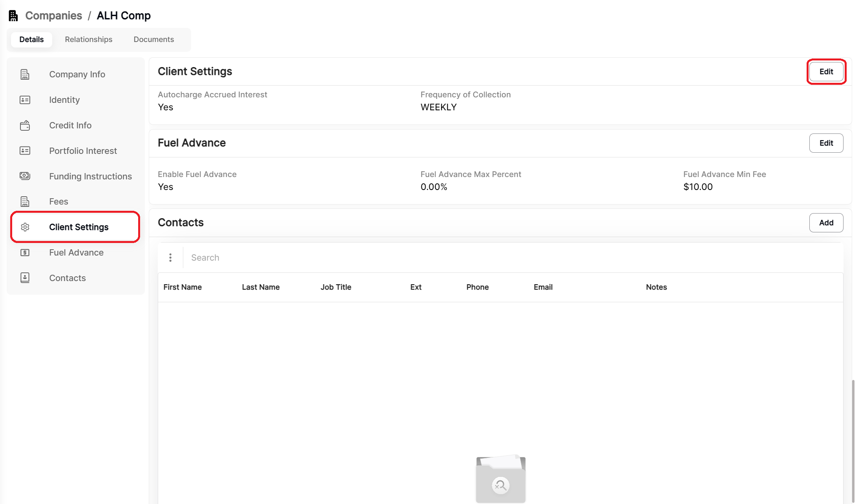The image size is (860, 504).
Task: Open Fuel Advance via its dollar icon
Action: (x=25, y=252)
